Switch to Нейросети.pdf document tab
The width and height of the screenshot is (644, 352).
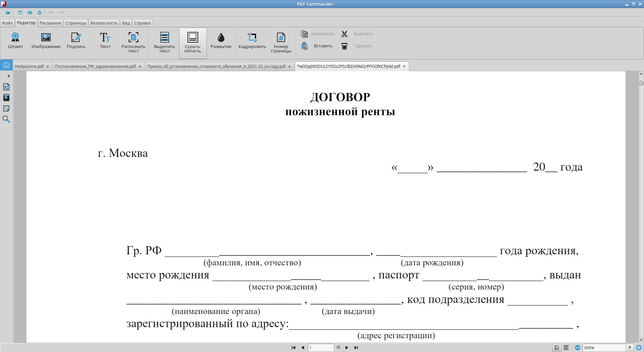29,66
